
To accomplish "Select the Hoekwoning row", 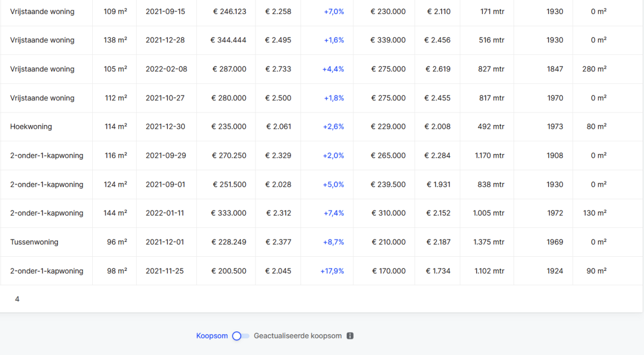I will coord(31,127).
